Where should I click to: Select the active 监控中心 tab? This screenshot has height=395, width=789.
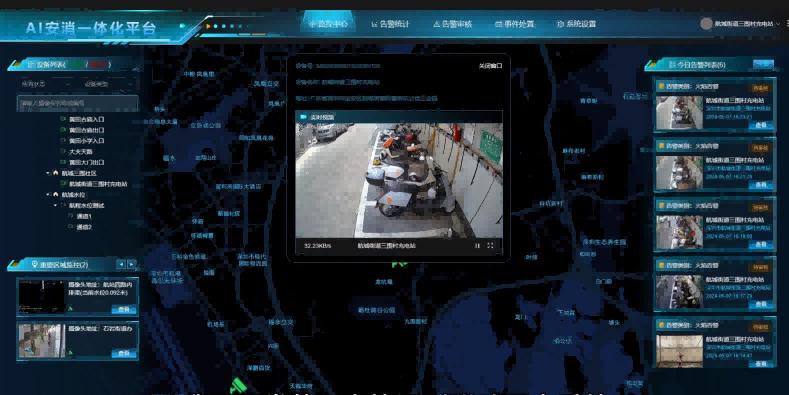pyautogui.click(x=328, y=24)
